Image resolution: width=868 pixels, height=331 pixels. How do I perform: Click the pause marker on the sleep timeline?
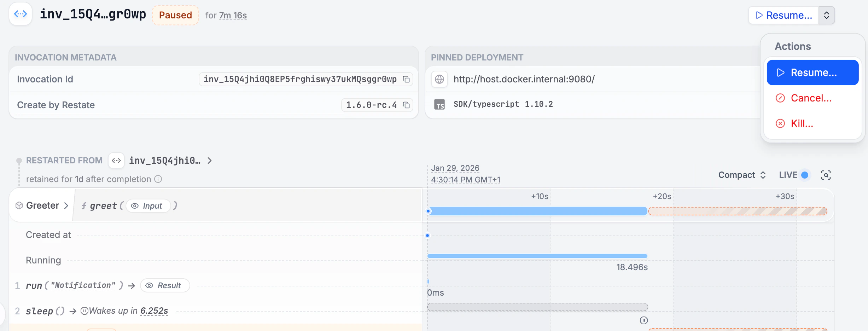point(643,320)
